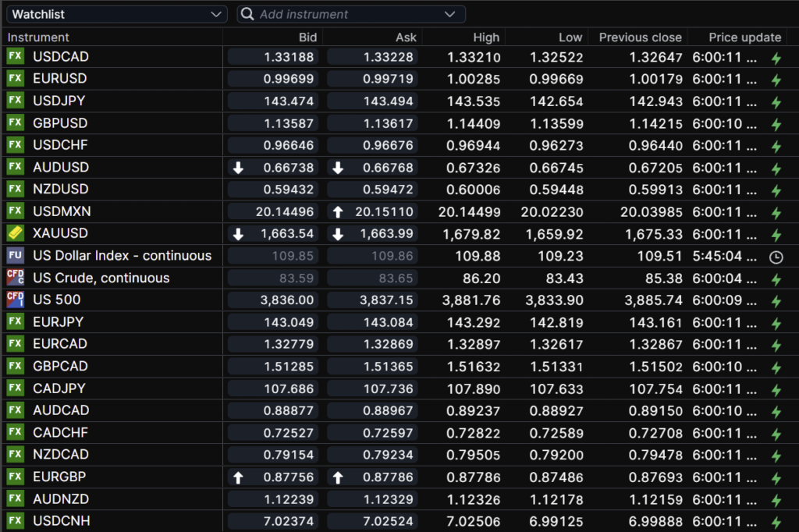The image size is (799, 532).
Task: Sort by the Previous close column header
Action: tap(640, 37)
